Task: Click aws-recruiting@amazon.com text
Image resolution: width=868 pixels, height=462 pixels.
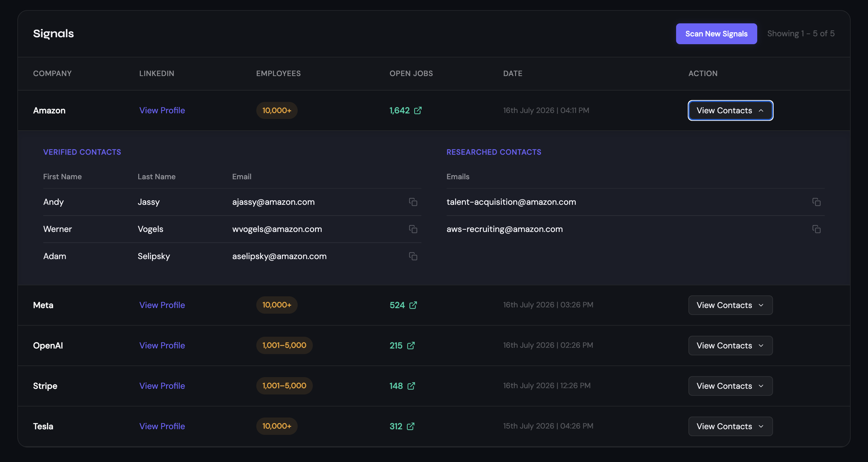Action: (504, 229)
